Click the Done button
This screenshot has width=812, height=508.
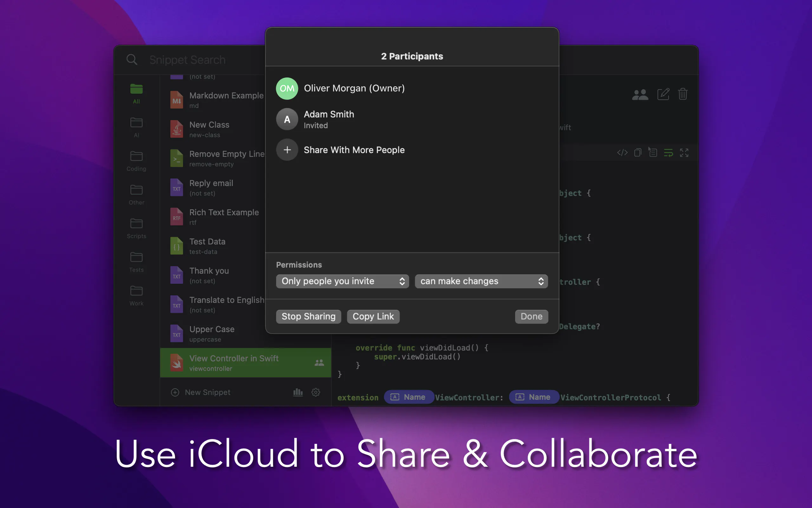tap(532, 317)
